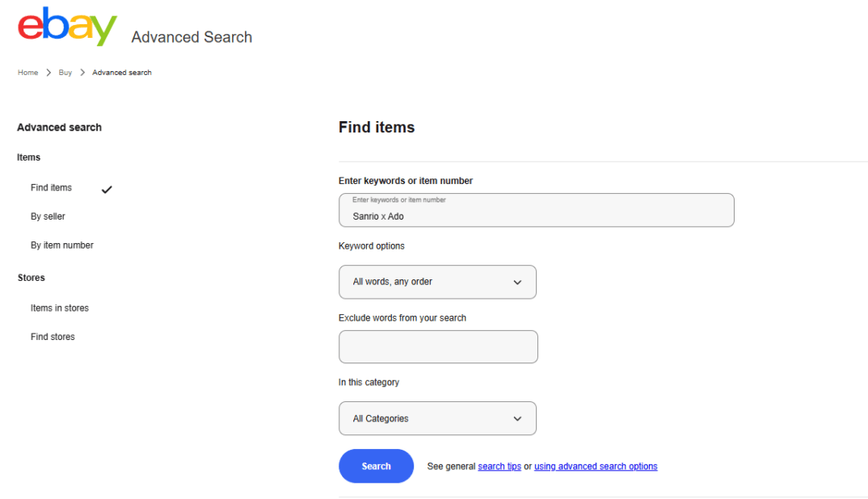Open the search tips link
Image resolution: width=868 pixels, height=499 pixels.
tap(499, 467)
